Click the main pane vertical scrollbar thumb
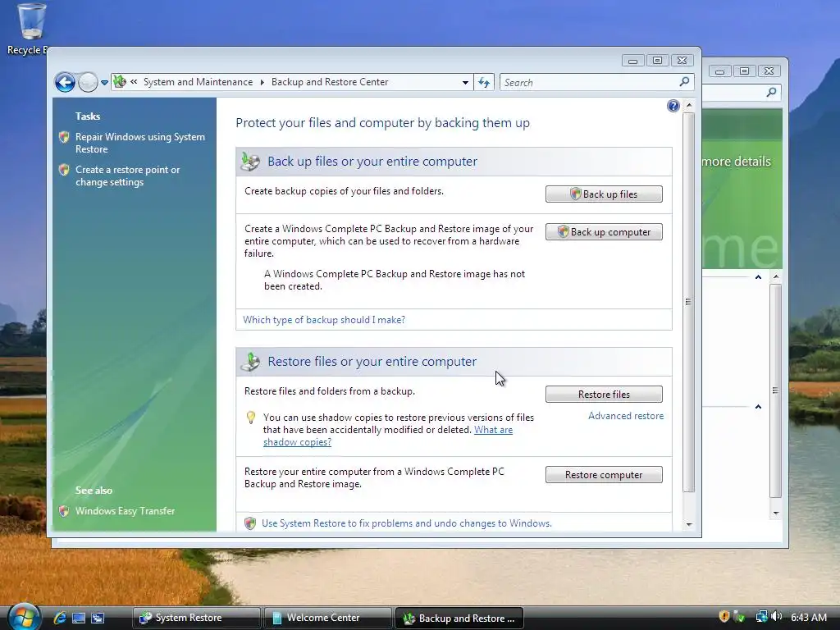 (689, 302)
